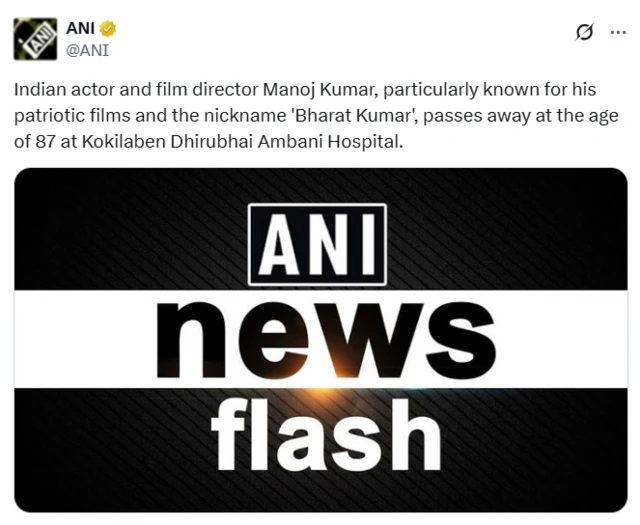This screenshot has height=525, width=640.
Task: Click the gold verified badge next to ANI
Action: [107, 28]
